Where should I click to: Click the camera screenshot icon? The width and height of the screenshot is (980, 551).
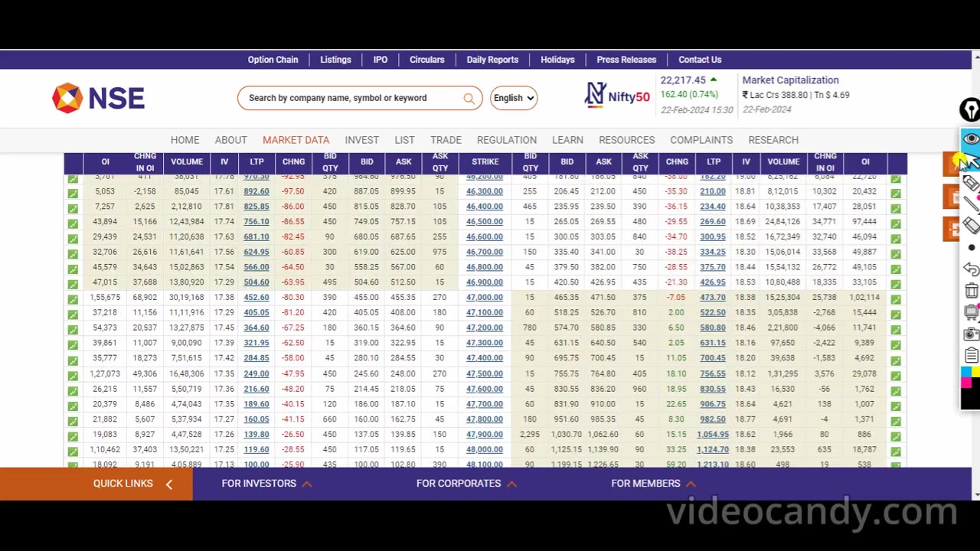click(x=971, y=334)
